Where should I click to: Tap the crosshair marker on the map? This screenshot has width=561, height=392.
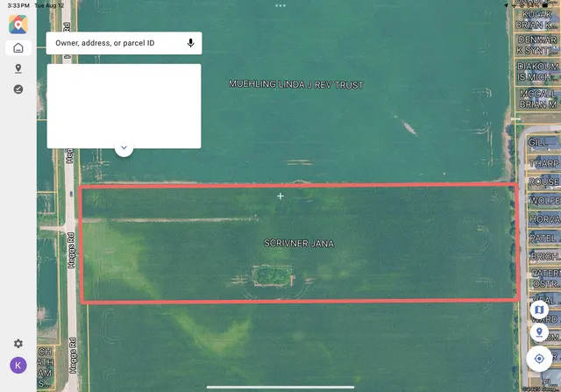pyautogui.click(x=280, y=196)
